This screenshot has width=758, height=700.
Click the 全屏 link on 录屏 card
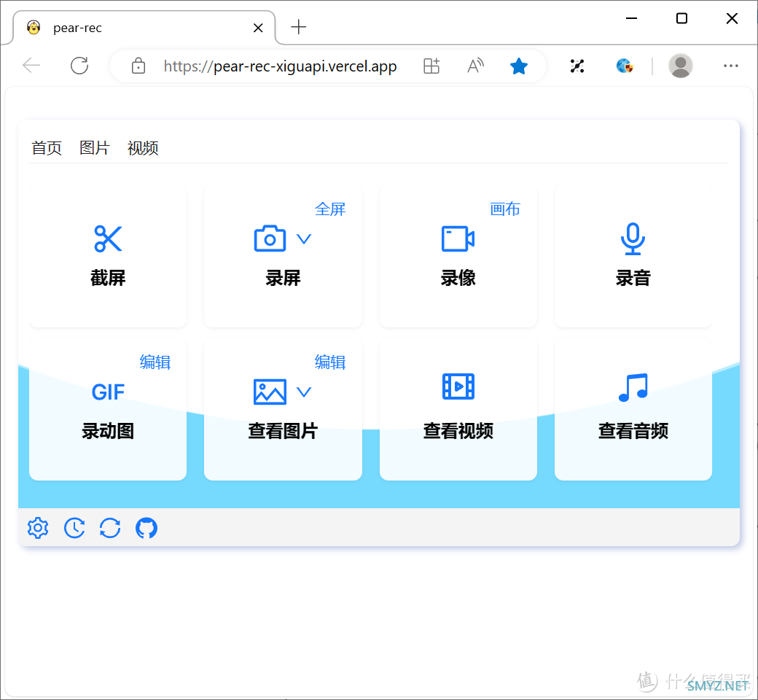[x=330, y=209]
